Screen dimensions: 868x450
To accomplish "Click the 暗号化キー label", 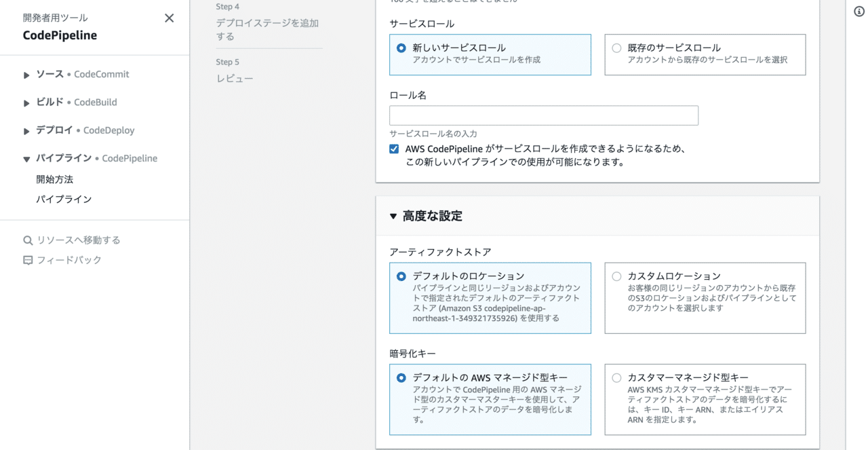I will (x=412, y=354).
